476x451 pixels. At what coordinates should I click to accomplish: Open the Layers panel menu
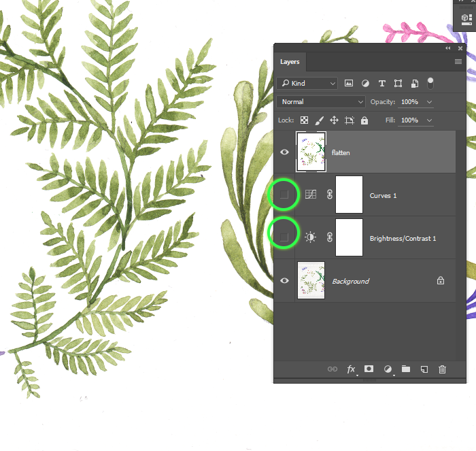point(458,62)
